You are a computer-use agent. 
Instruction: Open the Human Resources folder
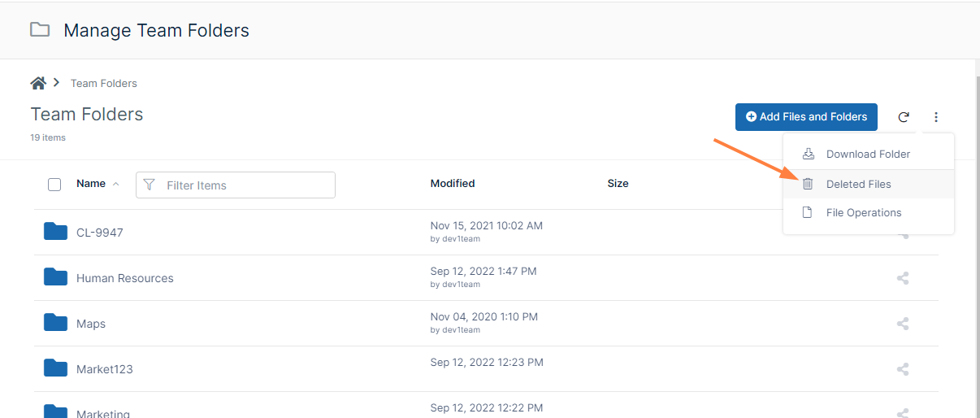[x=124, y=278]
